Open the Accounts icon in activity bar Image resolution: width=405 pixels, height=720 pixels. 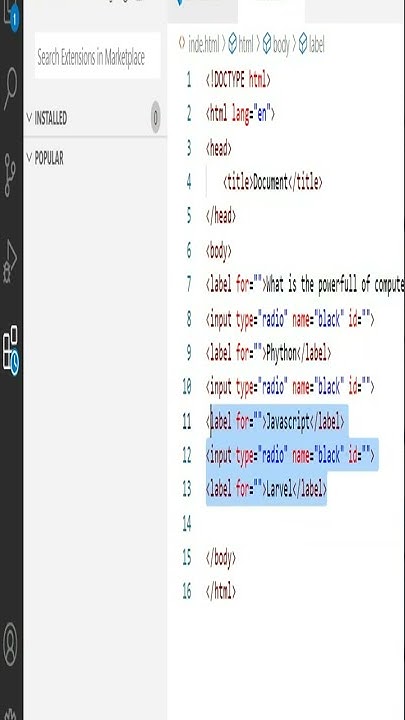click(x=10, y=644)
